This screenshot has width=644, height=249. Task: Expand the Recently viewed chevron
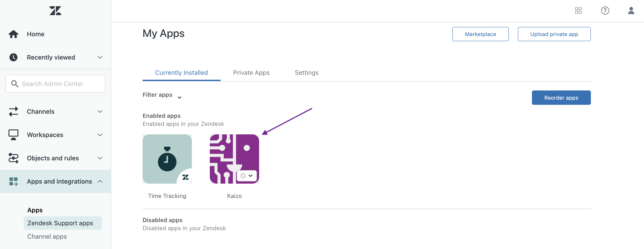pos(100,58)
